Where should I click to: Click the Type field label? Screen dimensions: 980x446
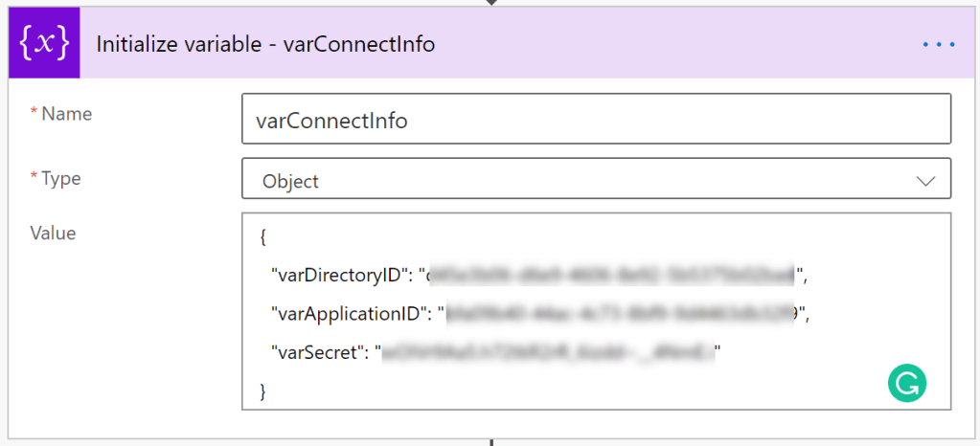pyautogui.click(x=60, y=178)
